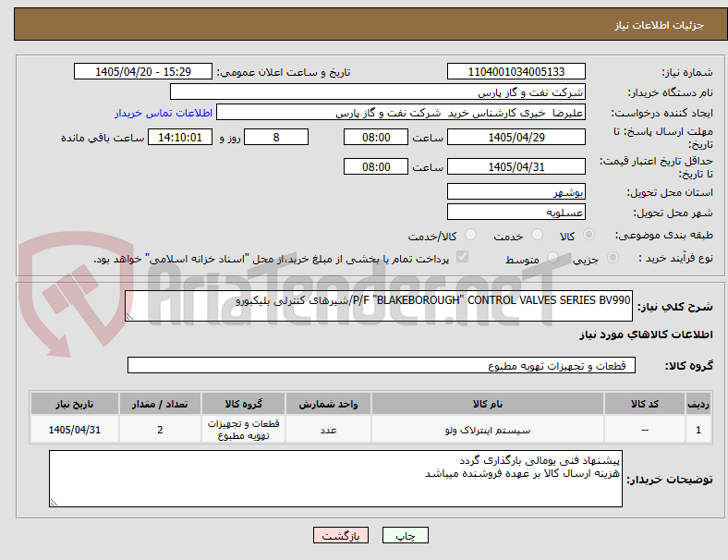The image size is (728, 560).
Task: Click the response deadline date 1405/04/29 field
Action: [x=516, y=137]
